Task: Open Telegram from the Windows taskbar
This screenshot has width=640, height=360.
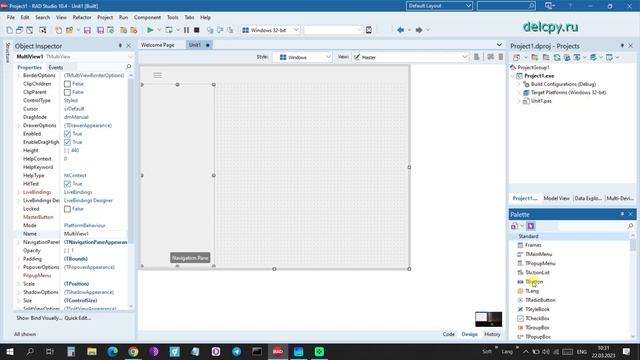Action: pyautogui.click(x=236, y=351)
